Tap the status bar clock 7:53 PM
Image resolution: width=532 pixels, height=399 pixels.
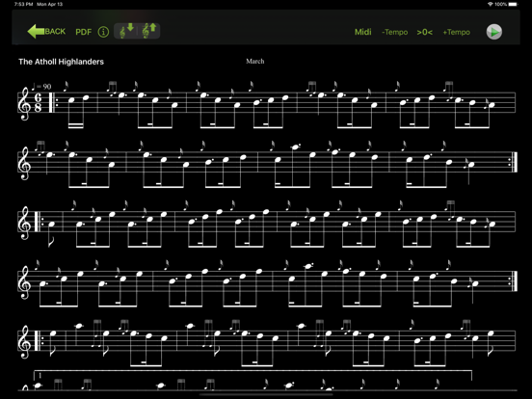coord(24,4)
